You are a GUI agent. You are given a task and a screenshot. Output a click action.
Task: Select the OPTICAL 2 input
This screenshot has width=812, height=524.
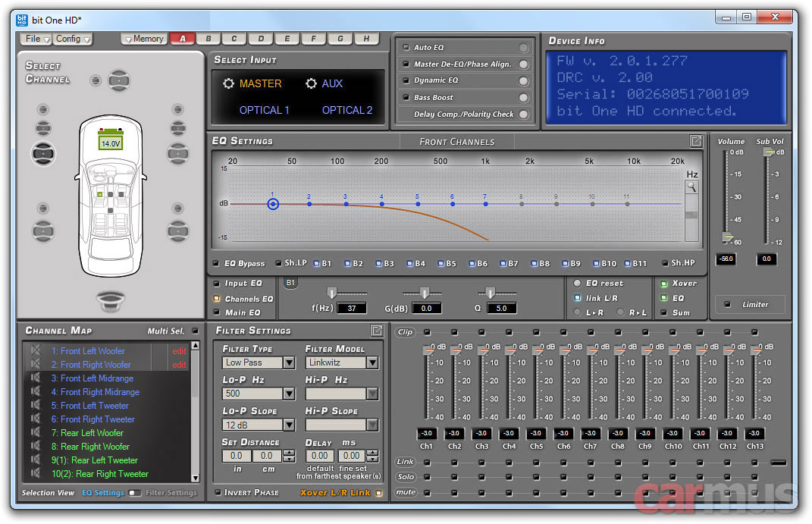pyautogui.click(x=347, y=110)
